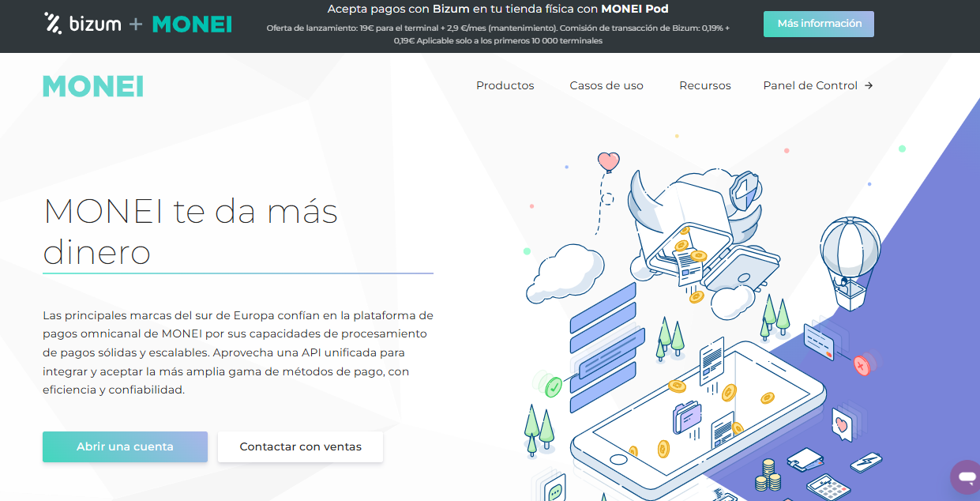The width and height of the screenshot is (980, 501).
Task: Select Contactar con ventas button
Action: click(x=300, y=446)
